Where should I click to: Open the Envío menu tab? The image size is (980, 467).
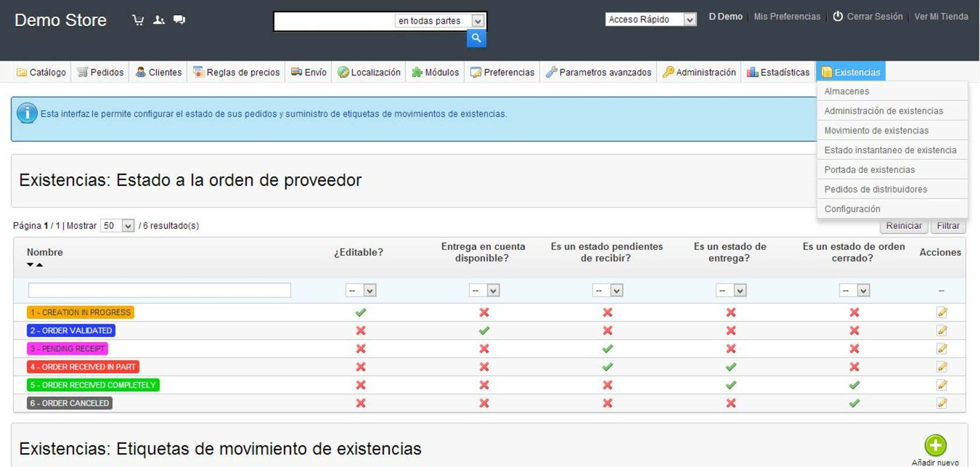pos(309,72)
